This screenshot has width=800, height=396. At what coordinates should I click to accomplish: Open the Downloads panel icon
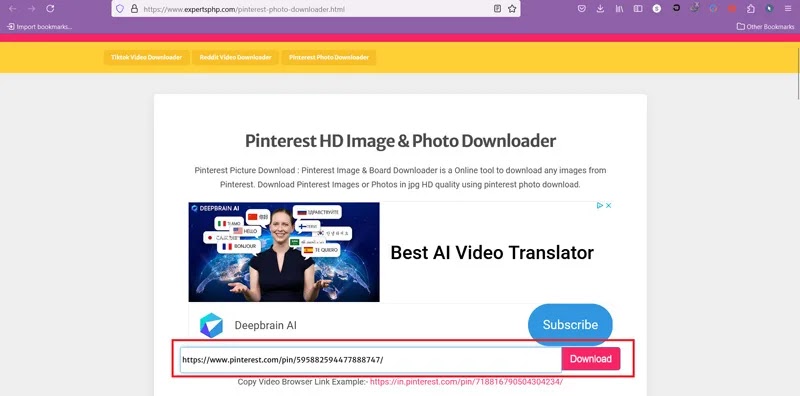coord(600,9)
